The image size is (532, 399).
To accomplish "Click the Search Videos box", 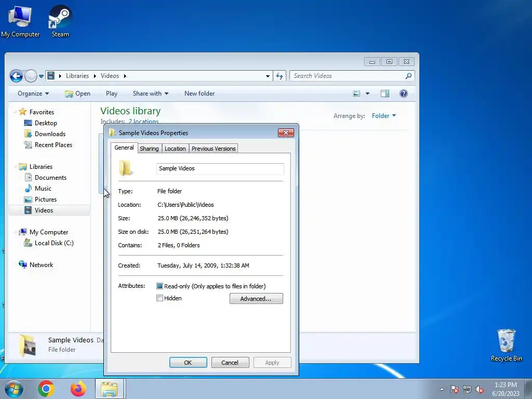I will click(348, 76).
